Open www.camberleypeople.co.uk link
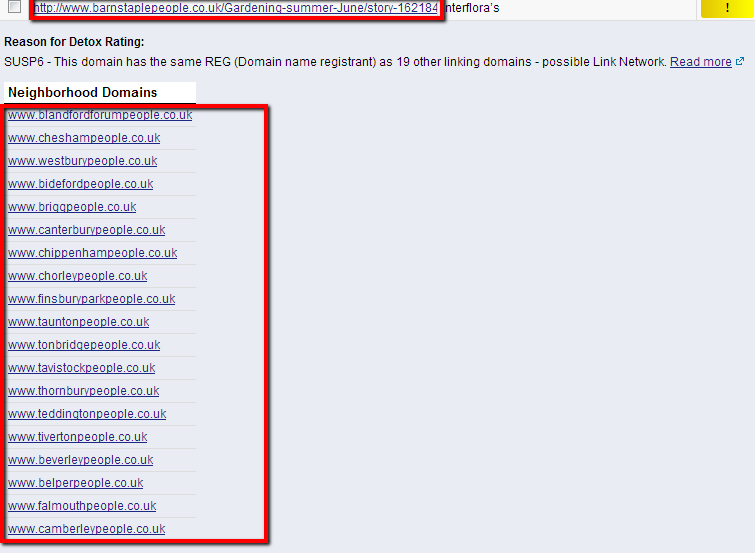 tap(87, 529)
